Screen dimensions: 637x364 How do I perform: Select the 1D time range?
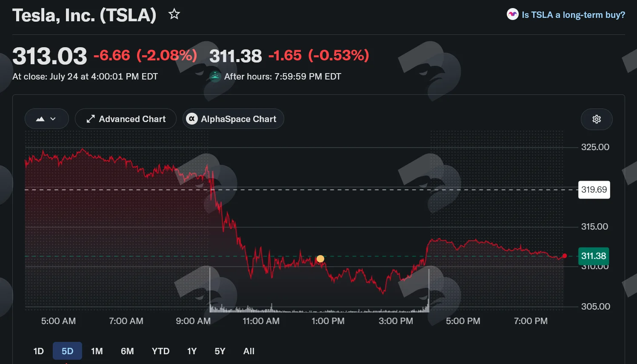(39, 351)
